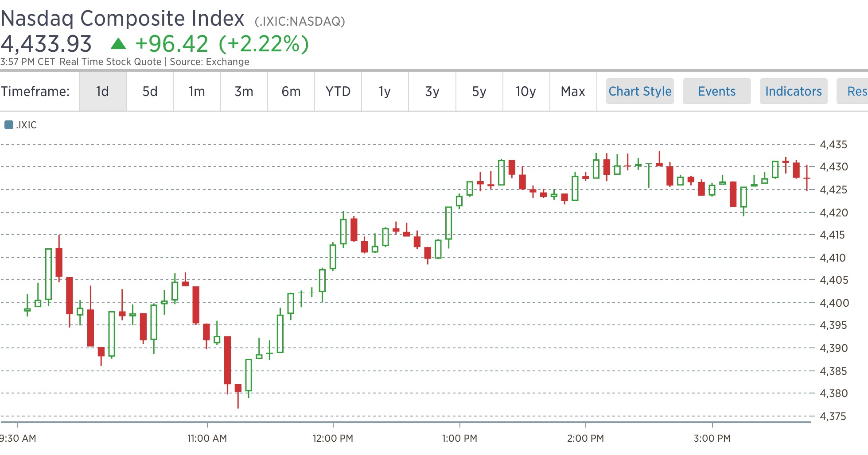Select the 10y timeframe
Viewport: 868px width, 455px height.
point(526,91)
